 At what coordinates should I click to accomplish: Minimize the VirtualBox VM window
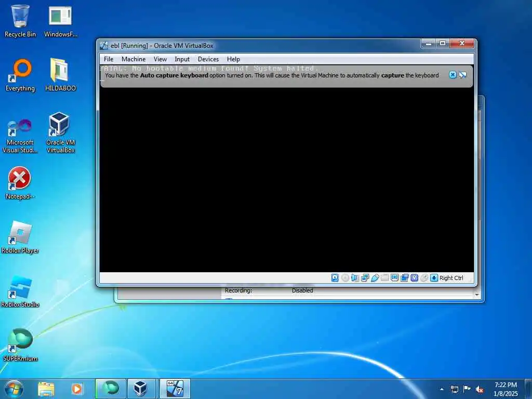(x=429, y=44)
